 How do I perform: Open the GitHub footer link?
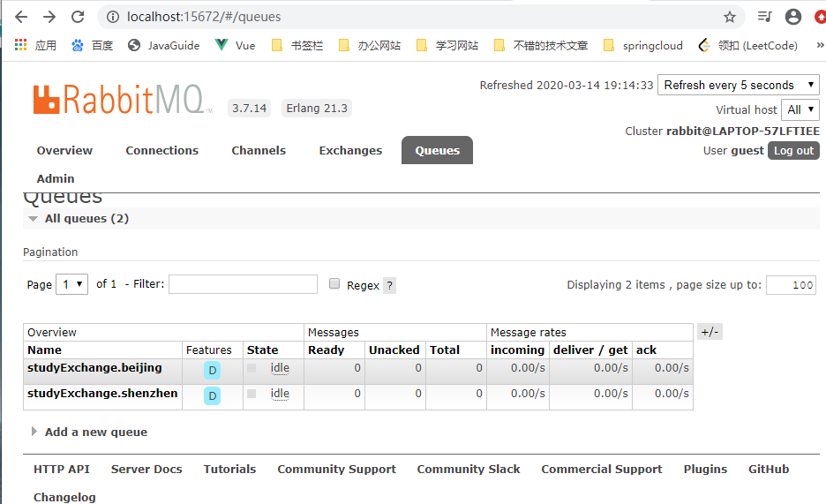(769, 470)
